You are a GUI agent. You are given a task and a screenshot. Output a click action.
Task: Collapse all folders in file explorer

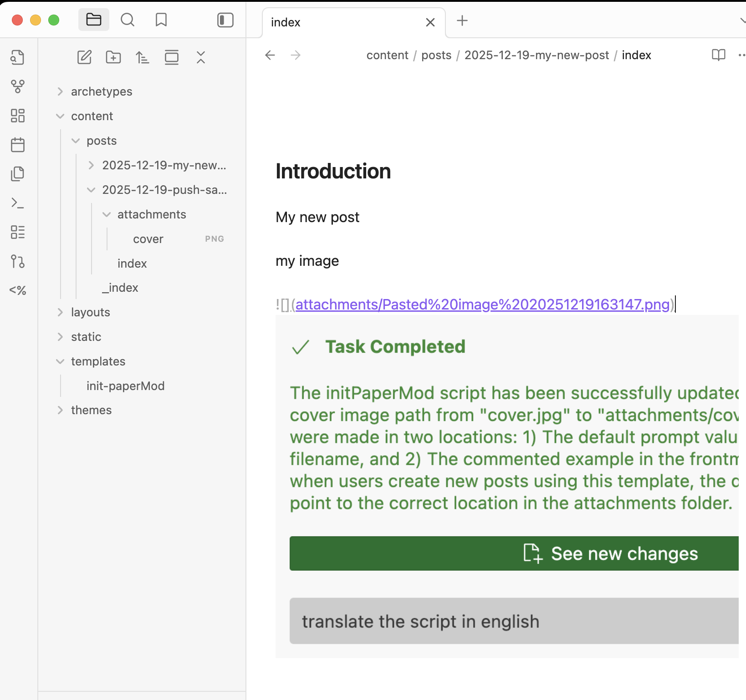201,57
